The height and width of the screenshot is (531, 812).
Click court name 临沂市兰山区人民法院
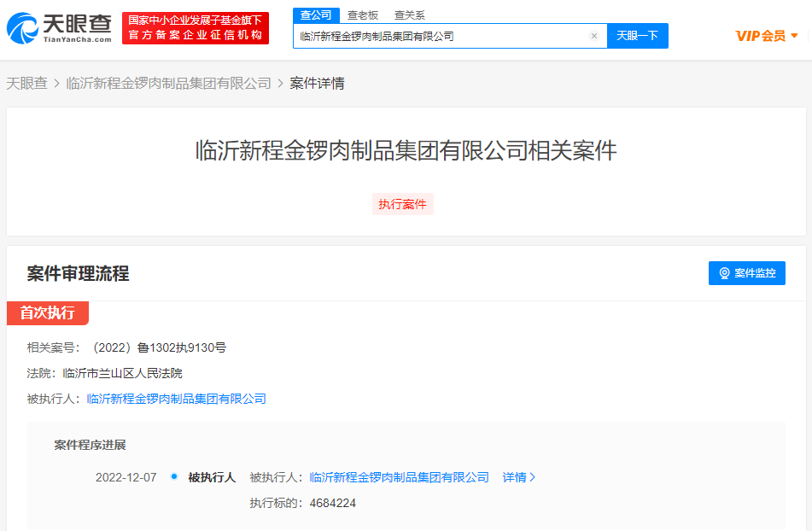pos(122,373)
